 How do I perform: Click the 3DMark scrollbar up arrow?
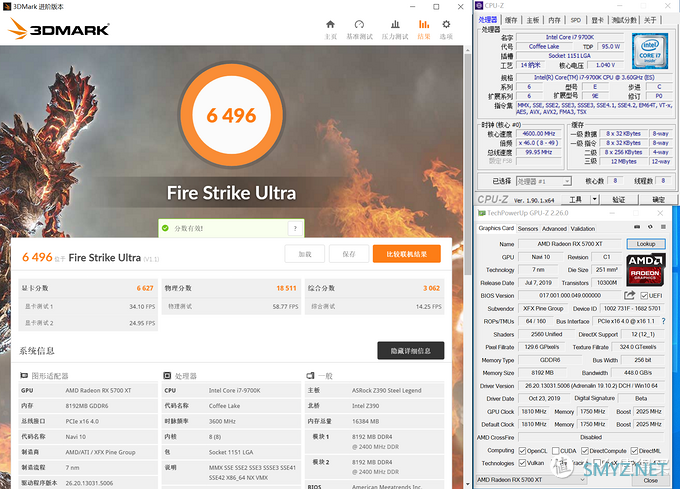point(468,50)
